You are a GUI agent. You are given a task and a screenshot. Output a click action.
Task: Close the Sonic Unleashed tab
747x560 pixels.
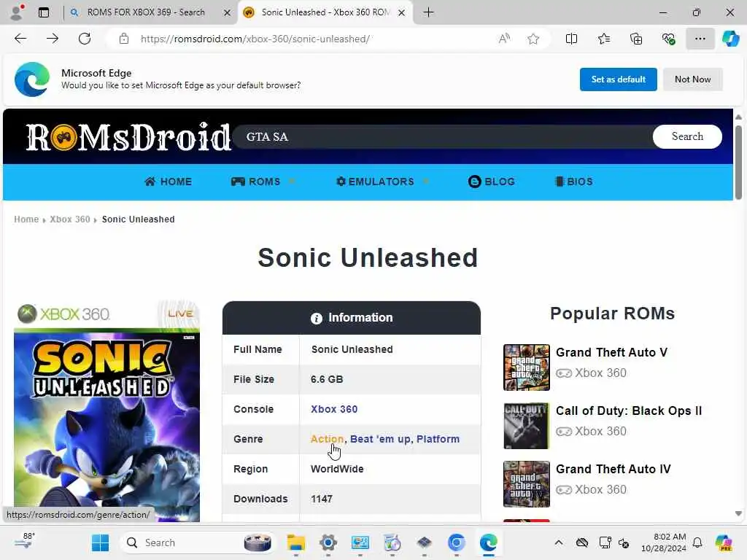[x=402, y=13]
